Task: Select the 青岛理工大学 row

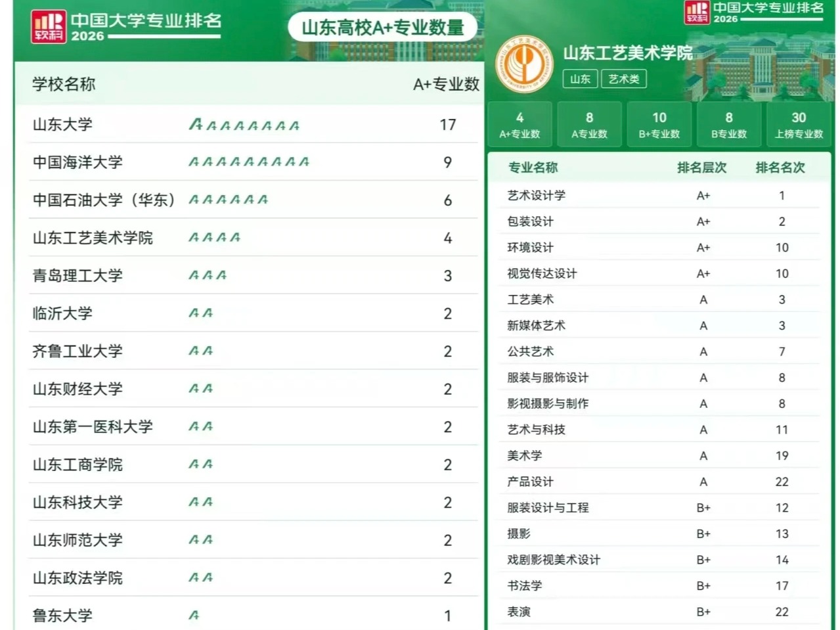Action: pos(253,275)
